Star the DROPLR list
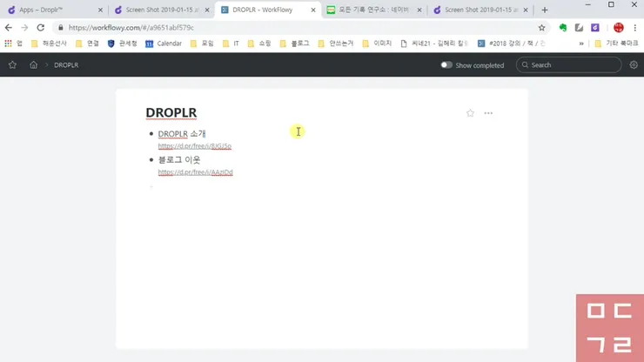 [x=470, y=113]
